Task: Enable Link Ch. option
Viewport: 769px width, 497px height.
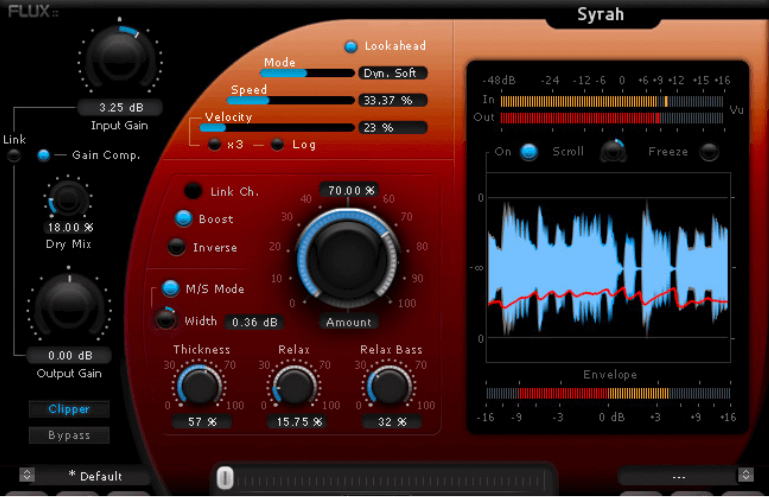Action: tap(193, 191)
